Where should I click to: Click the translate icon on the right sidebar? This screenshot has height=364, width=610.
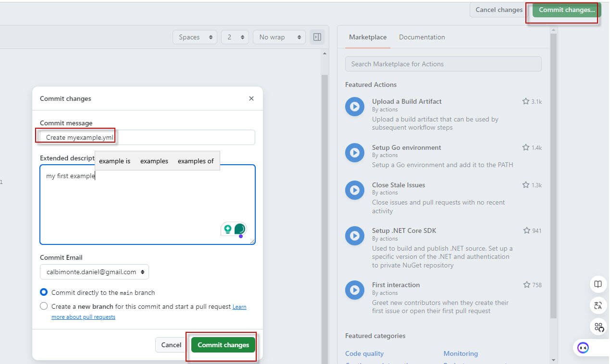598,305
